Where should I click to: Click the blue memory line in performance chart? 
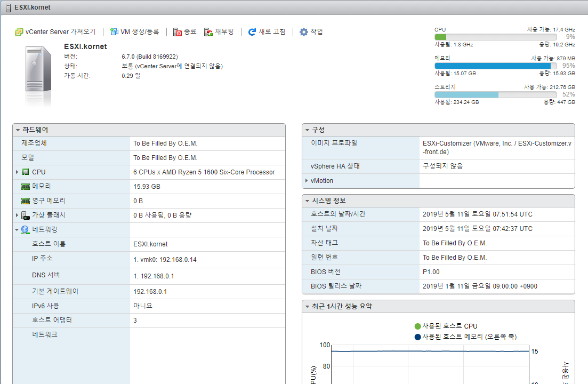click(430, 351)
